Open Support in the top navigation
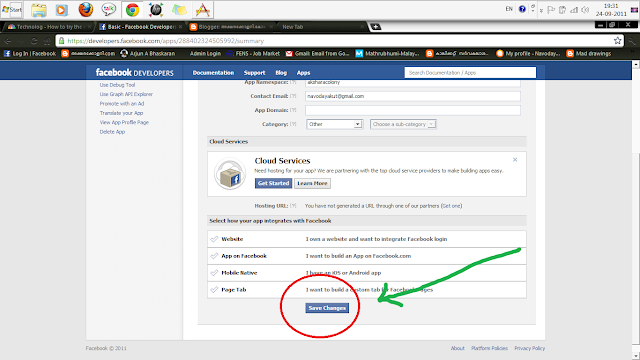Image resolution: width=640 pixels, height=360 pixels. (x=255, y=73)
